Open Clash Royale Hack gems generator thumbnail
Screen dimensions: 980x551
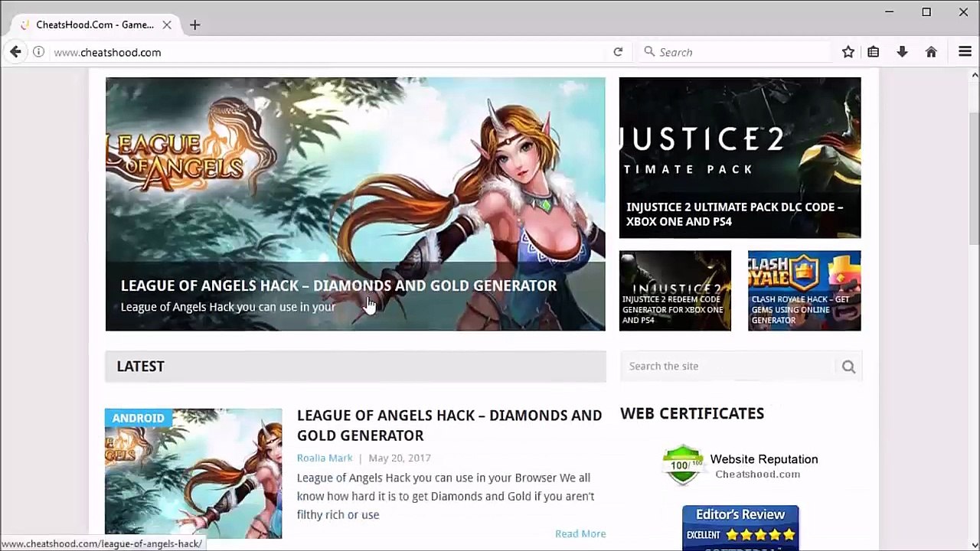coord(805,291)
